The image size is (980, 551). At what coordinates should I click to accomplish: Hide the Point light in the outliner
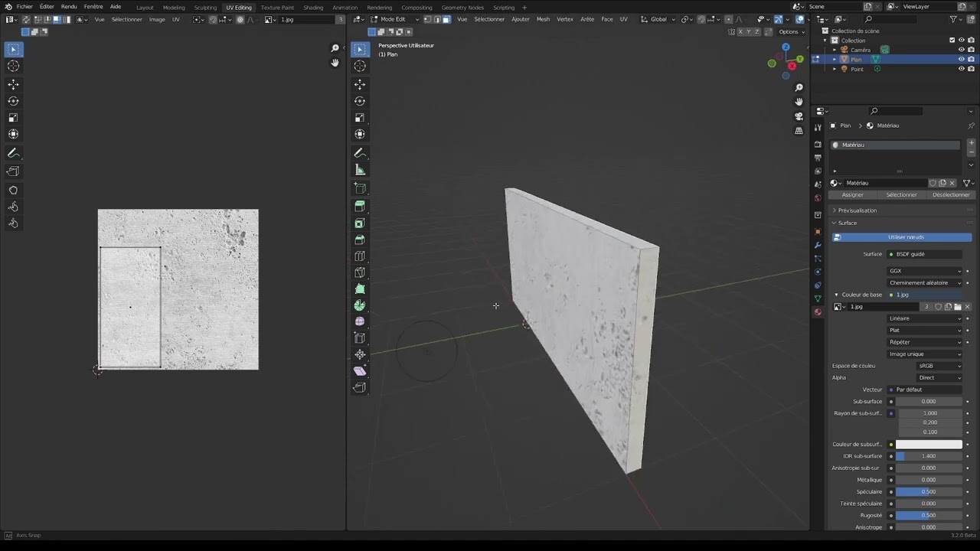point(962,69)
